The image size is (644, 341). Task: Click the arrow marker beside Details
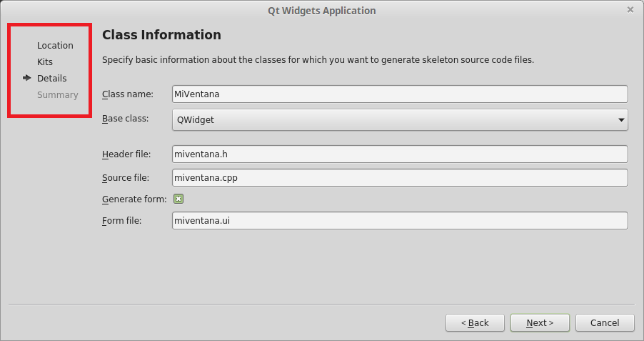tap(27, 78)
